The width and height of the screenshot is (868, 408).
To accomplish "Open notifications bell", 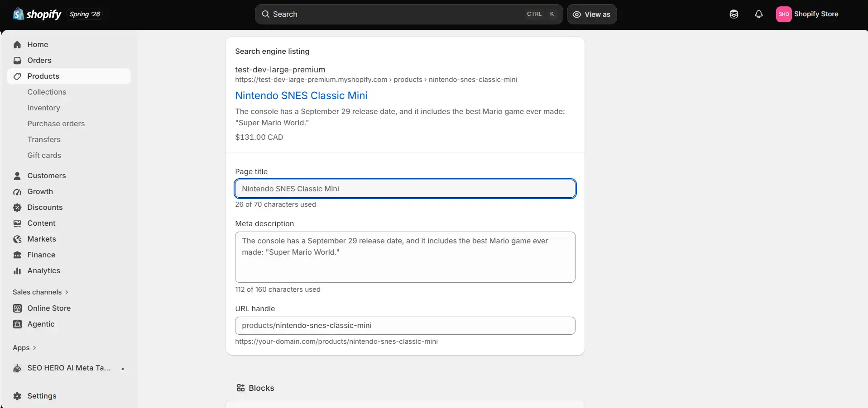I will tap(759, 14).
